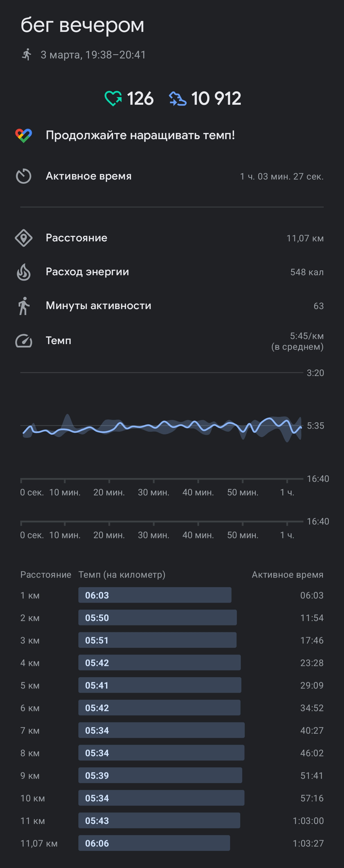
Task: Select the Активное время row
Action: (x=172, y=176)
